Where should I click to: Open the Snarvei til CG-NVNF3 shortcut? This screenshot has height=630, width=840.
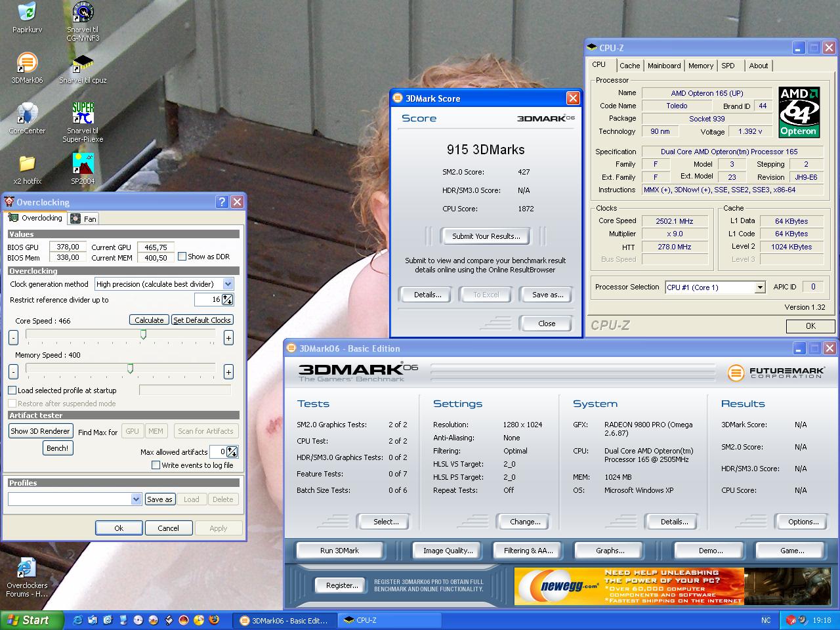coord(83,13)
